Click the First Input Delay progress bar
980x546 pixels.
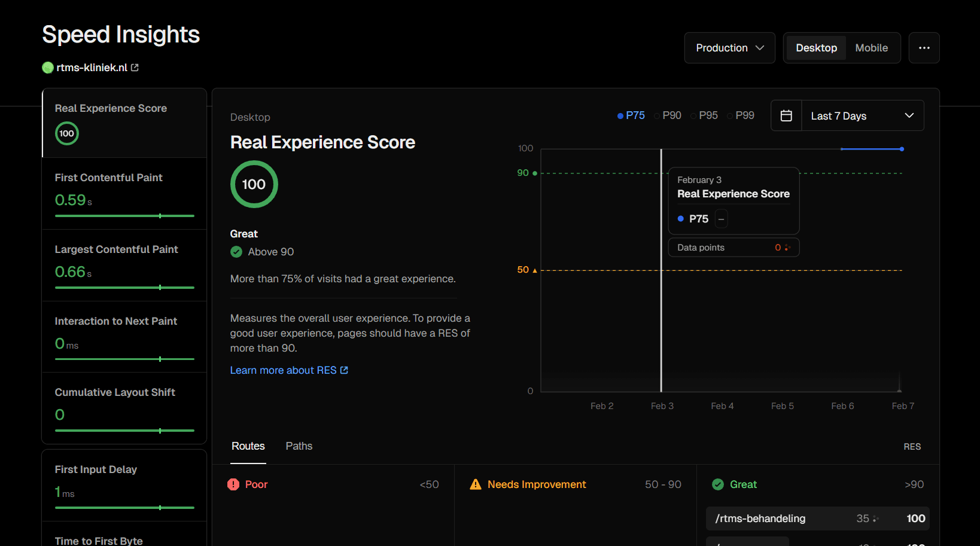[x=124, y=508]
